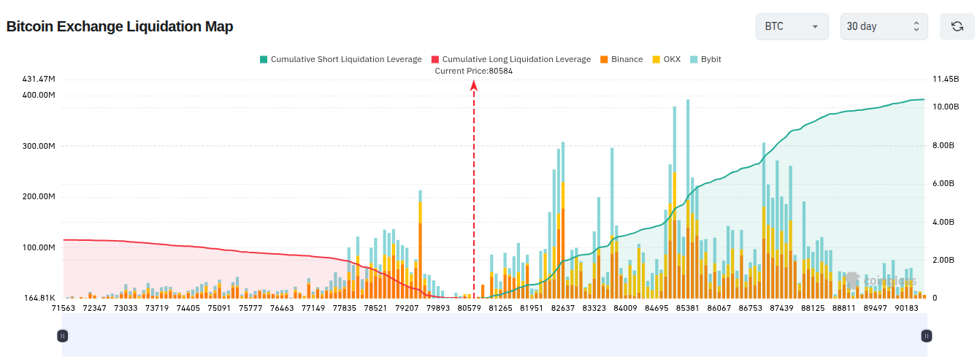Click the red Cumulative Long legend swatch
The height and width of the screenshot is (362, 980).
[x=435, y=59]
